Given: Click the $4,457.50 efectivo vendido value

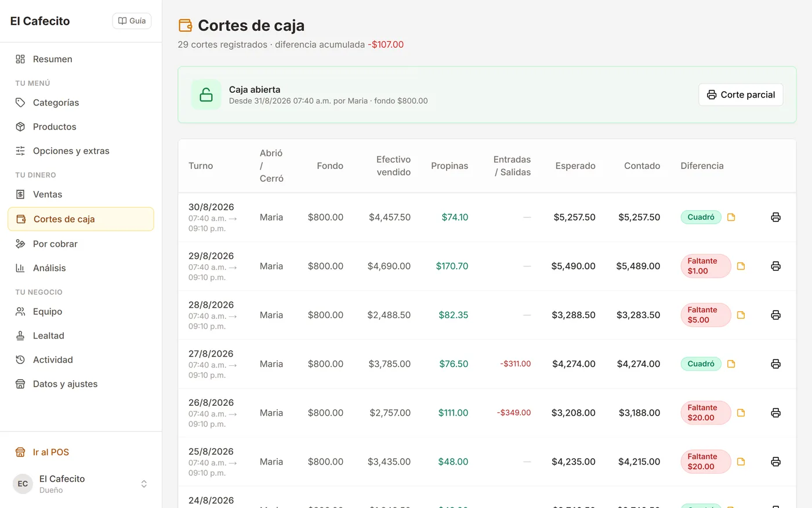Looking at the screenshot, I should (390, 217).
